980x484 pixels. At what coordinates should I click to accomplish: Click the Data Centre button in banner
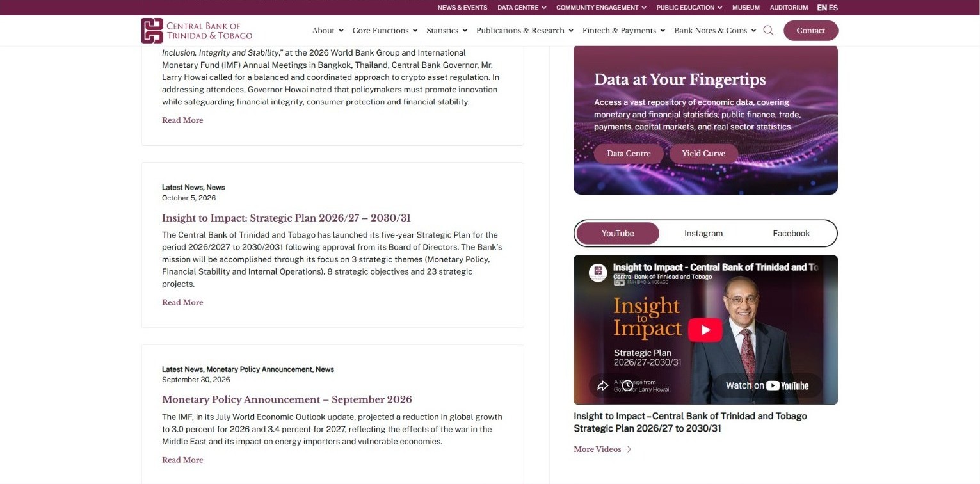pos(629,154)
